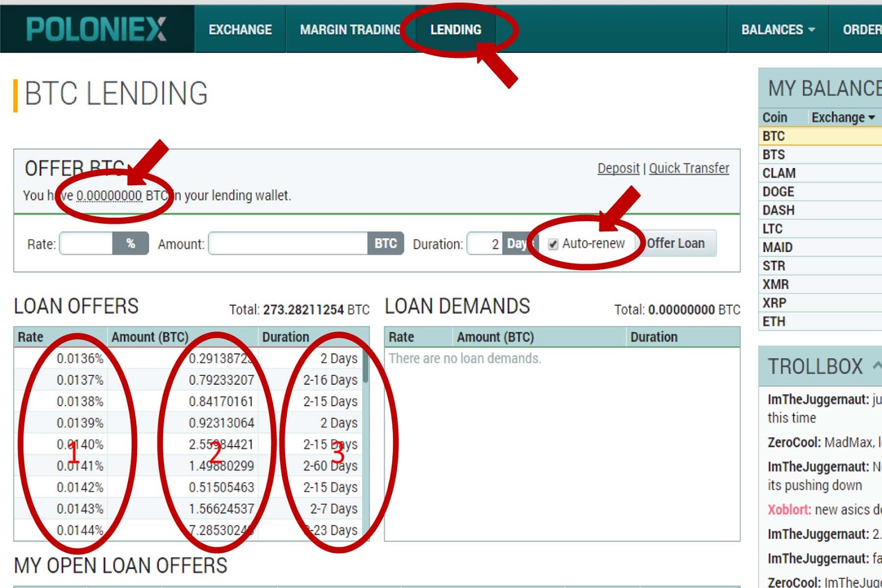Click the Quick Transfer link

click(689, 168)
